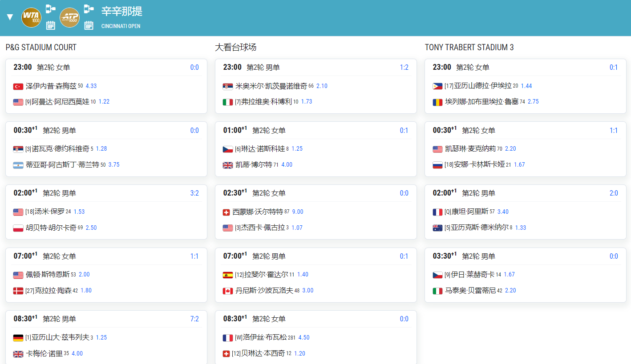
Task: Click the Australia flag beside 亚历克斯·德米纳尔
Action: click(437, 228)
